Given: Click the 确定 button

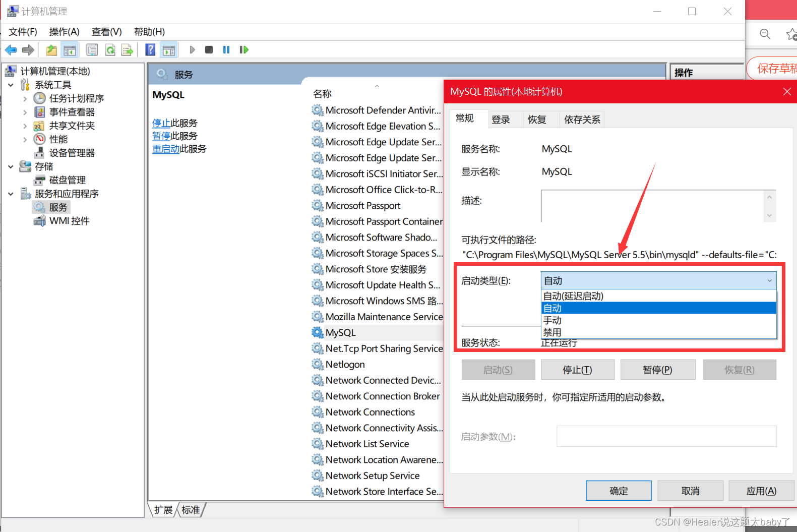Looking at the screenshot, I should pos(619,491).
